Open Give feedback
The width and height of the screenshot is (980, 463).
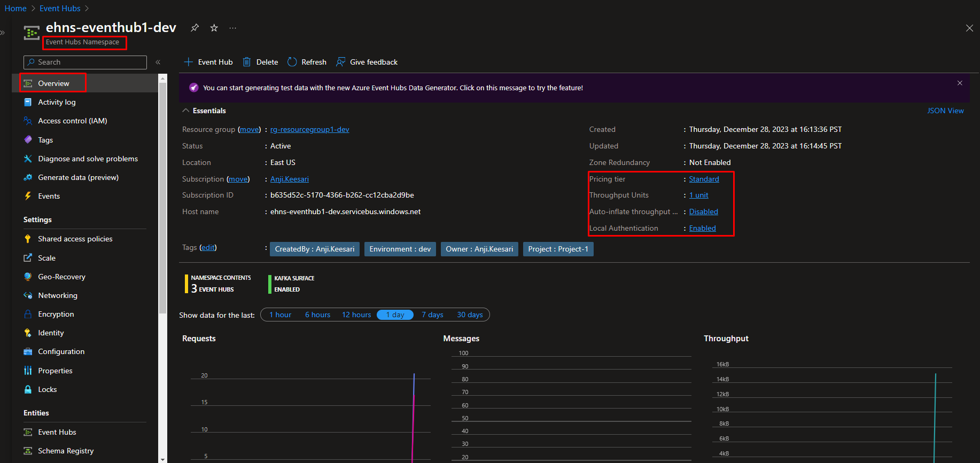pos(367,62)
